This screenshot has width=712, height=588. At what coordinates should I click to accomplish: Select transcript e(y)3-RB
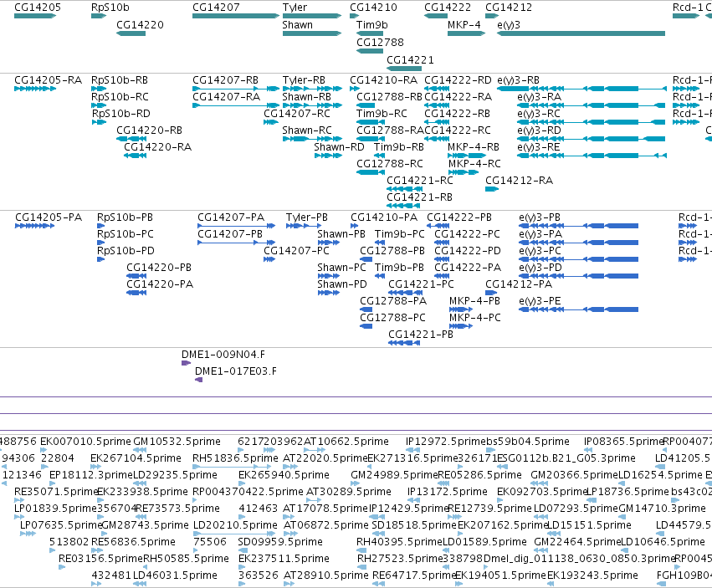pyautogui.click(x=519, y=80)
